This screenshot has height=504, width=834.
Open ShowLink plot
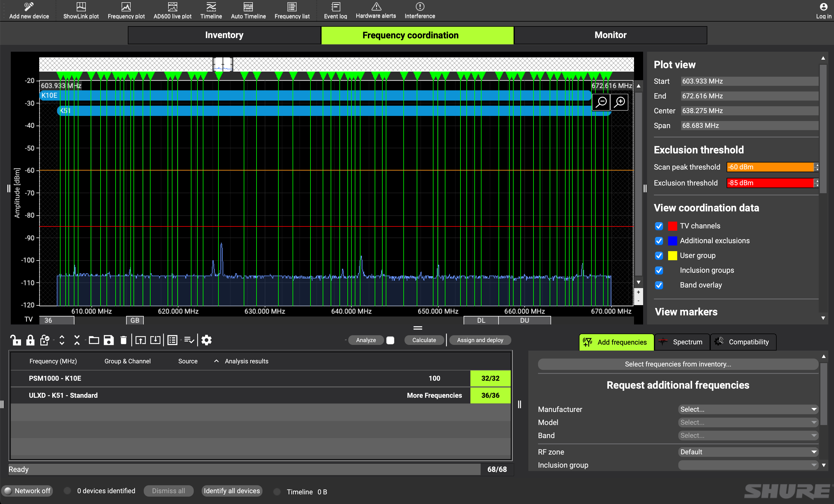tap(81, 10)
